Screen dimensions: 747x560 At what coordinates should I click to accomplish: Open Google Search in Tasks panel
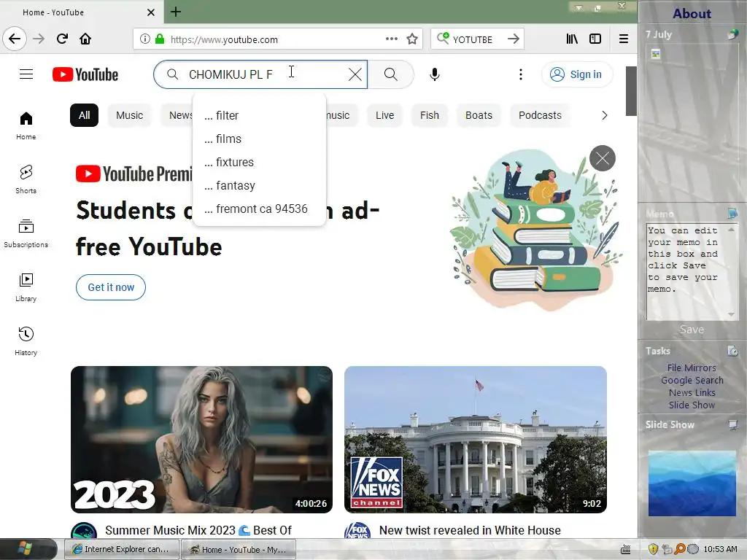692,380
